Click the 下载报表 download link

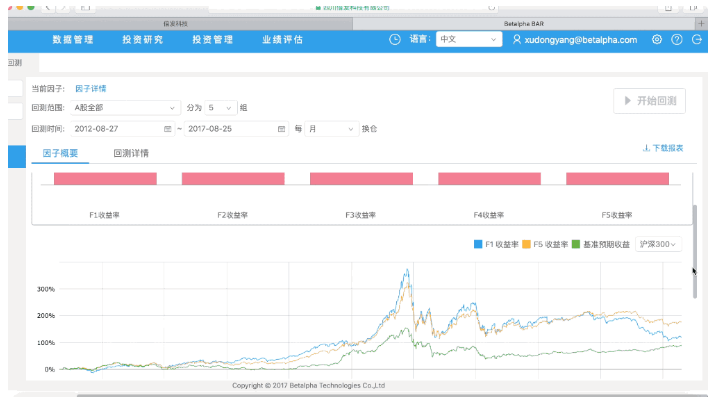point(663,148)
